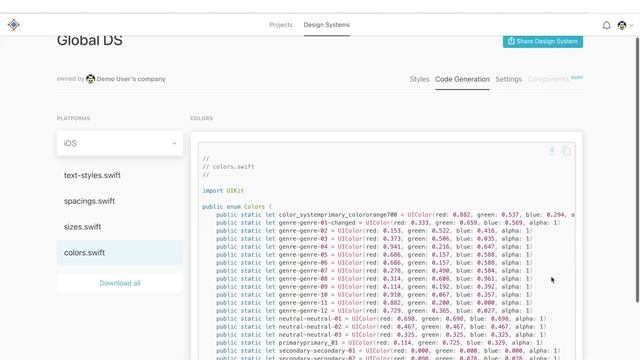Image resolution: width=640 pixels, height=360 pixels.
Task: Open the Settings tab
Action: 509,79
